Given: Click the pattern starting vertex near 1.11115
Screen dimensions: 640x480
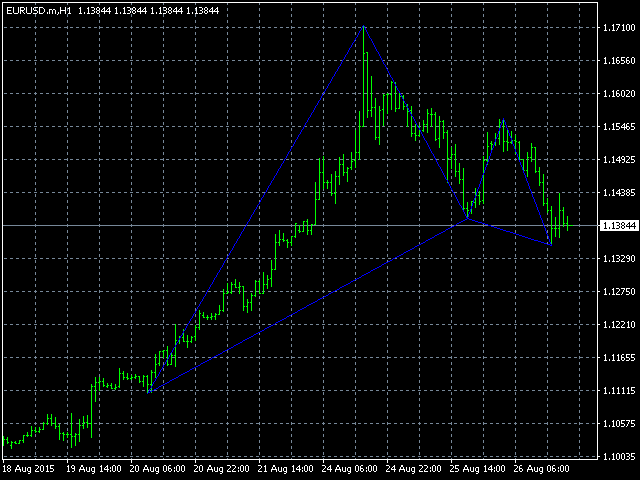Looking at the screenshot, I should [x=149, y=392].
